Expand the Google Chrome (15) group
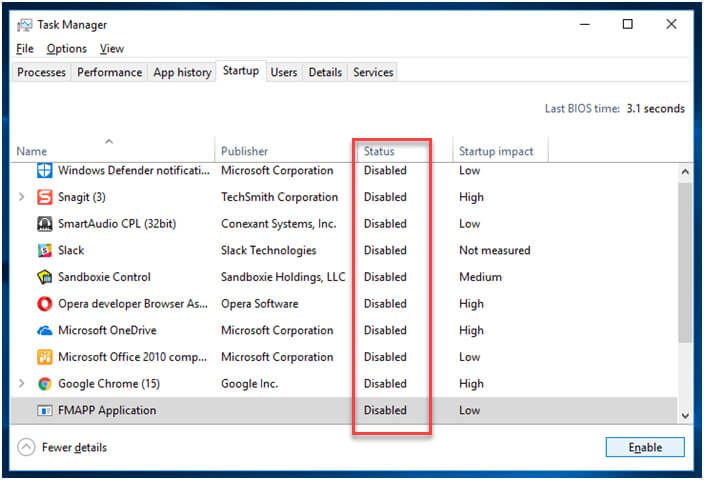The height and width of the screenshot is (480, 704). (21, 383)
